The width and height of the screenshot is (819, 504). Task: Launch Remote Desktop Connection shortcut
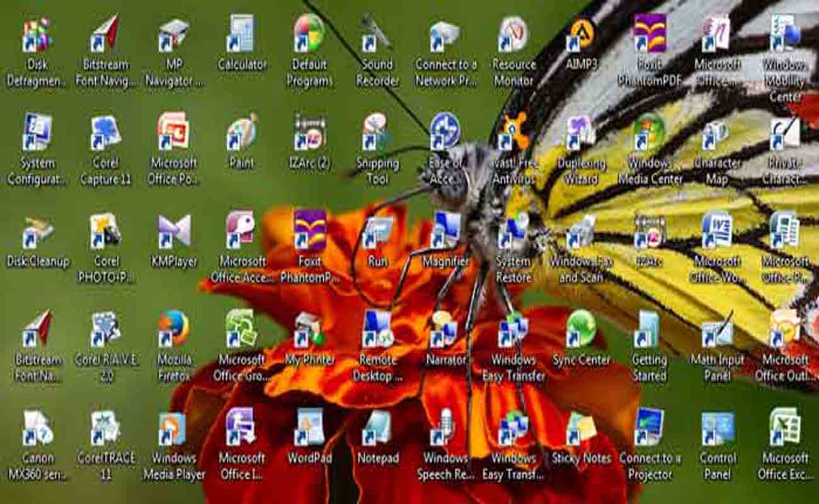pos(377,329)
